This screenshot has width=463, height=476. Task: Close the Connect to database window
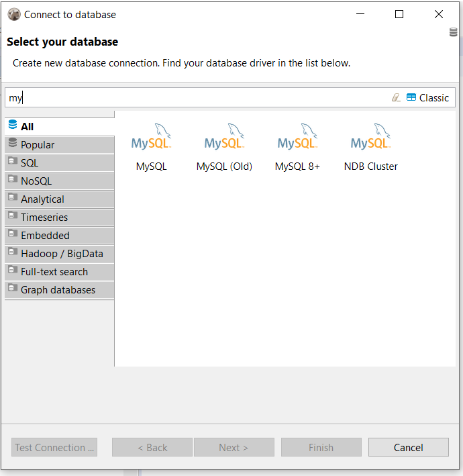click(438, 14)
